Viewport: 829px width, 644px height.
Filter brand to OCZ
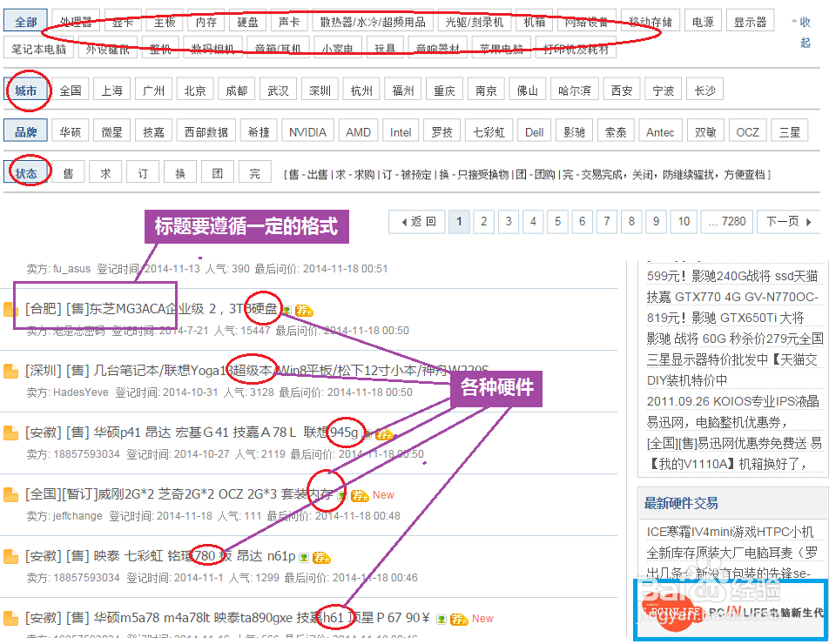tap(747, 132)
